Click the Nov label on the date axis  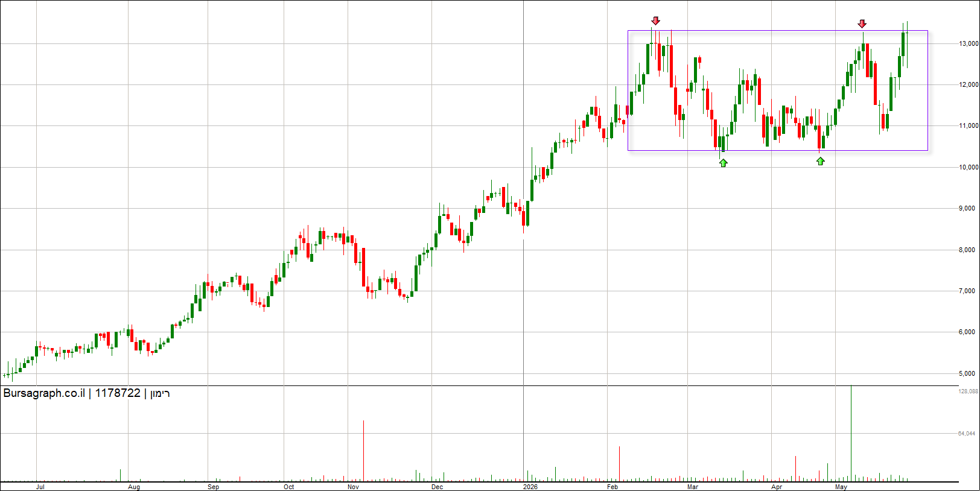(x=354, y=487)
